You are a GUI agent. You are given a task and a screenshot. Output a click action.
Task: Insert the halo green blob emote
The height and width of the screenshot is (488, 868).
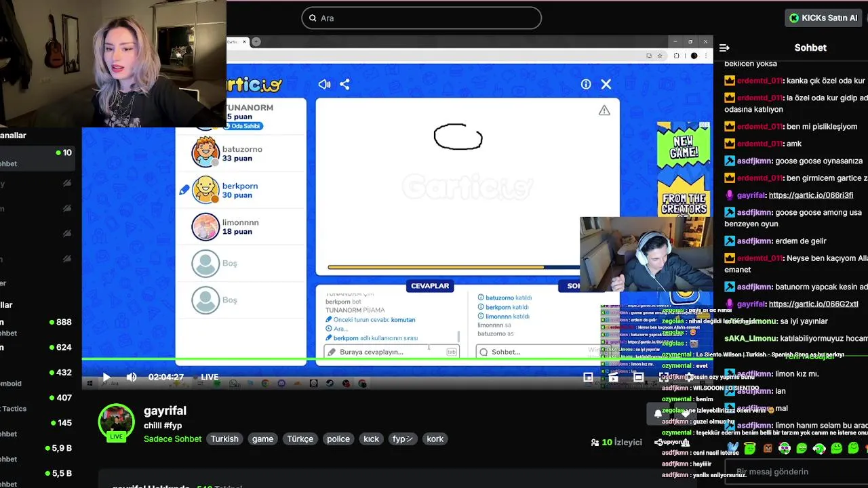click(750, 448)
